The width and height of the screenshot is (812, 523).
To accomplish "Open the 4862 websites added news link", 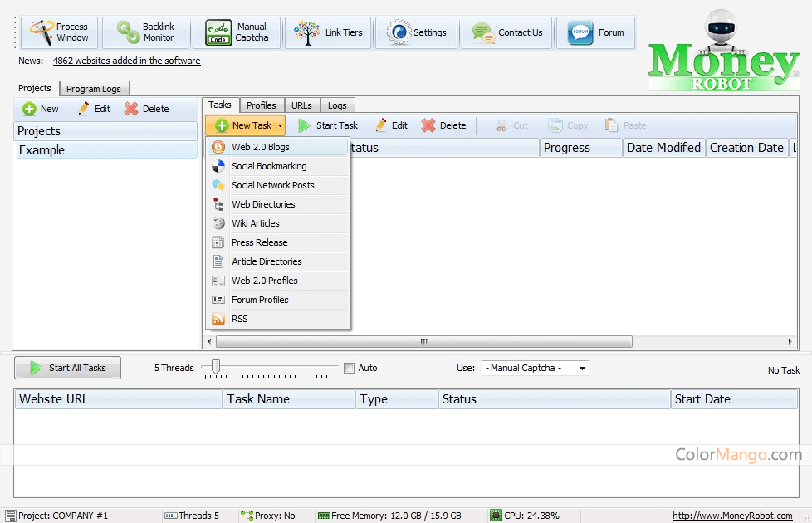I will click(126, 61).
